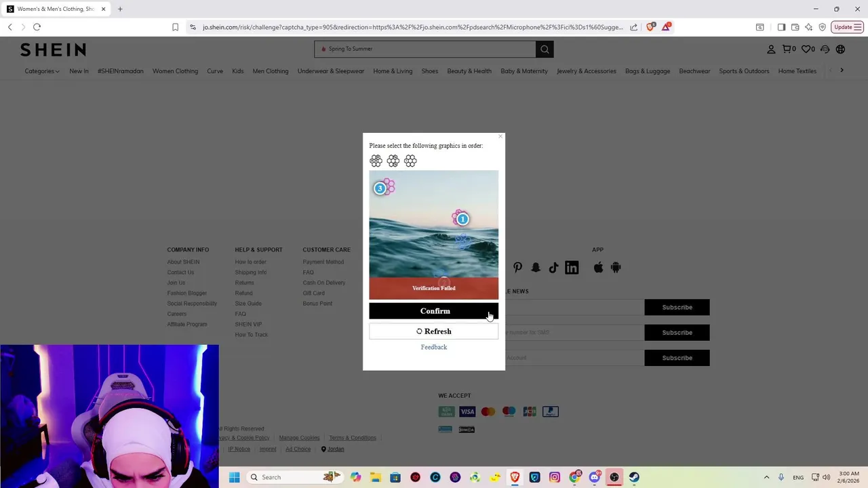Click the numbered marker 1 on captcha image
The image size is (868, 488).
pyautogui.click(x=462, y=219)
